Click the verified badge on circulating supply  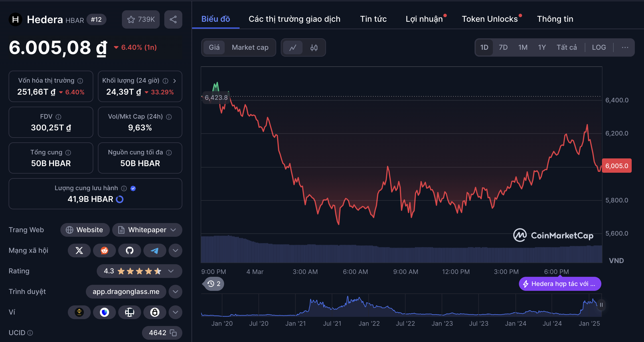[133, 188]
